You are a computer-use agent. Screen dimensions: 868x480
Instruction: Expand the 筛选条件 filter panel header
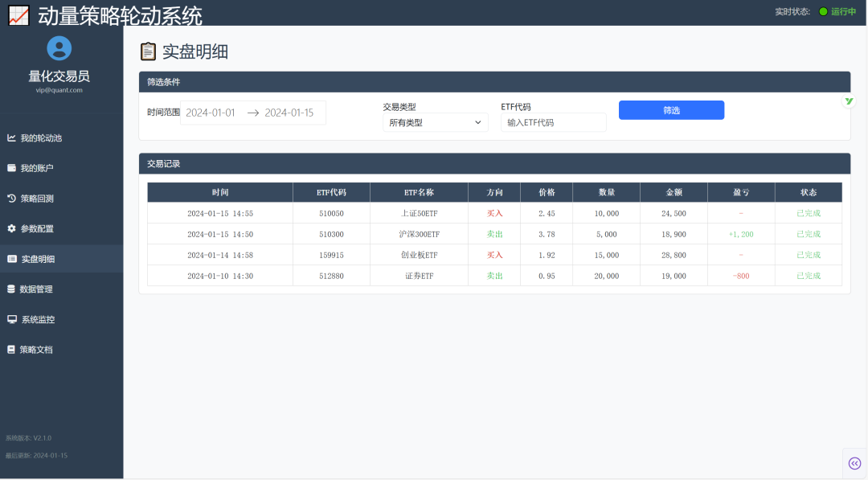pyautogui.click(x=494, y=82)
